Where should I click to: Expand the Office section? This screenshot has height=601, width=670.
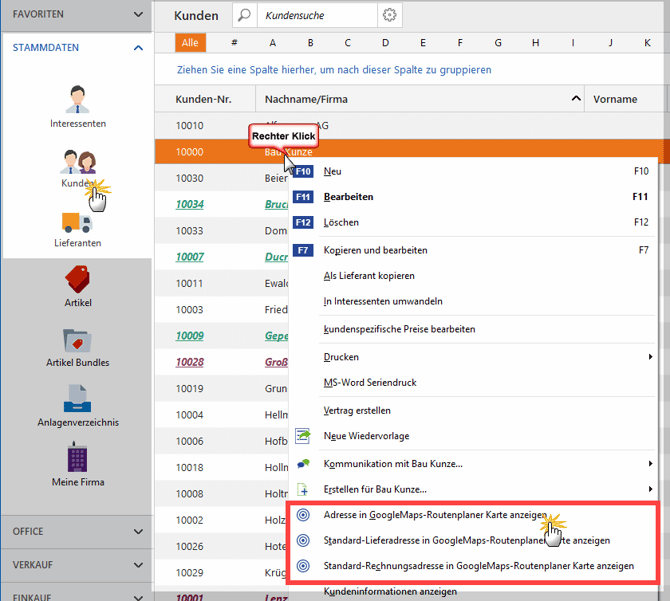[x=137, y=532]
